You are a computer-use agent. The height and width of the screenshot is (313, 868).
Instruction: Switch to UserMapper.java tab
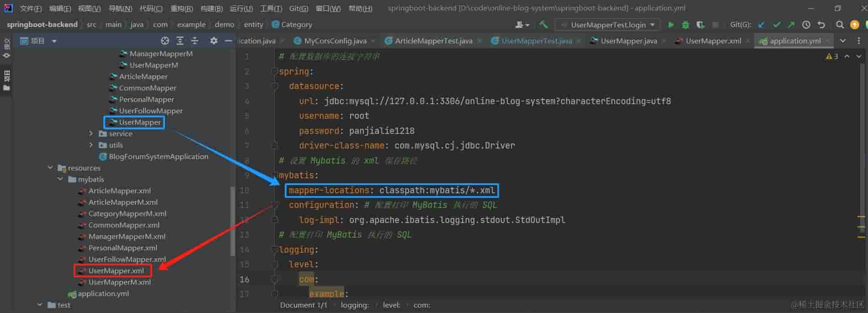[628, 41]
